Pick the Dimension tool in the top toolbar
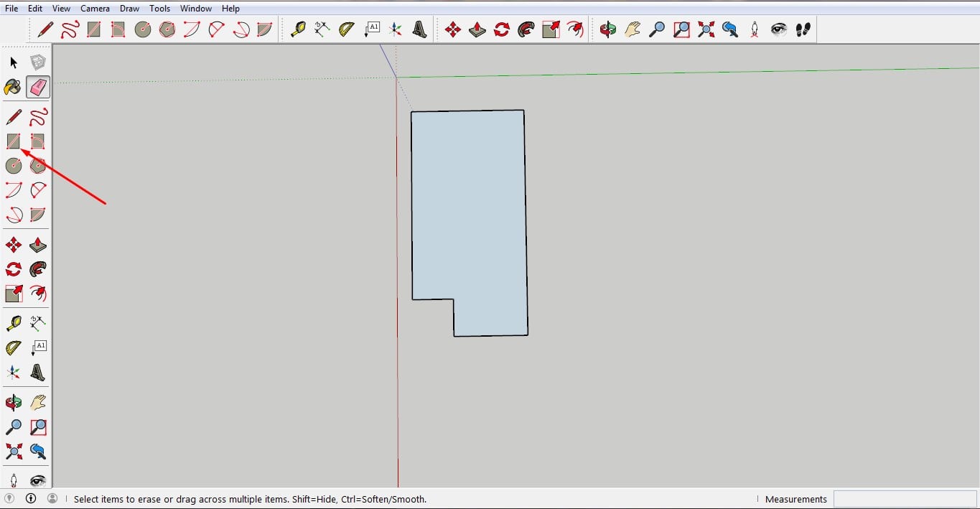The image size is (980, 509). tap(322, 29)
